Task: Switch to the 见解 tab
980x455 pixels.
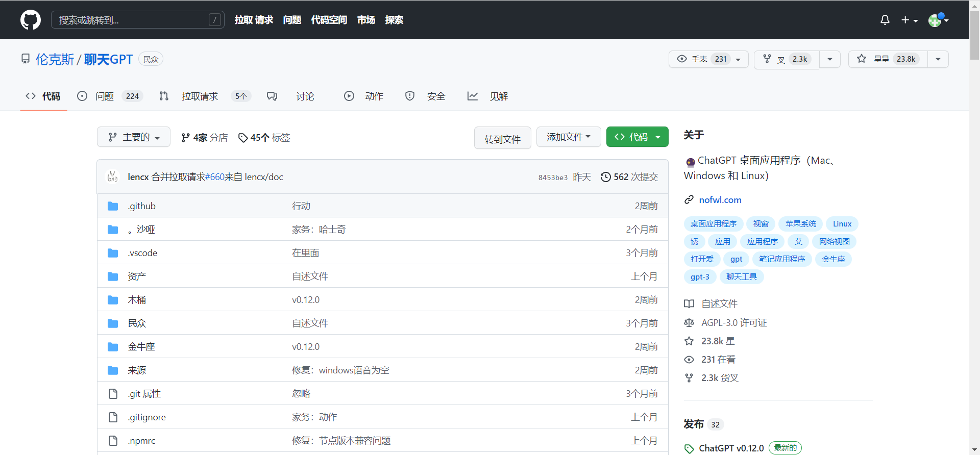Action: pos(488,96)
